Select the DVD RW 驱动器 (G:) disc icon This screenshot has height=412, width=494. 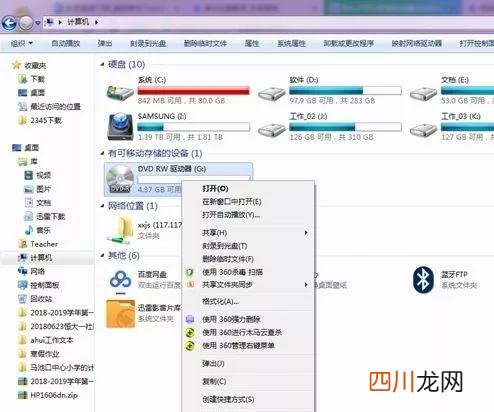tap(120, 179)
